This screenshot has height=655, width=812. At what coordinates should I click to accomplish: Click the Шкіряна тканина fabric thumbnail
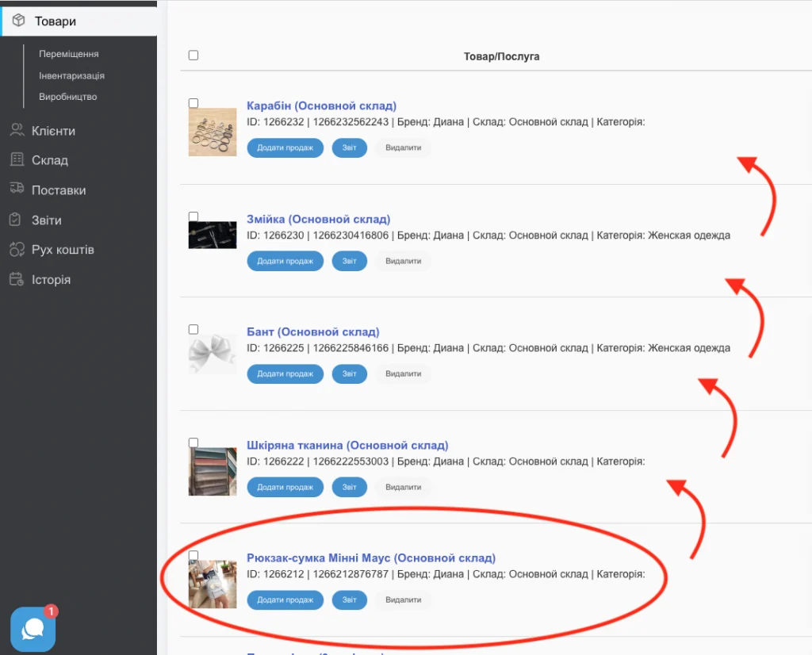[x=213, y=472]
